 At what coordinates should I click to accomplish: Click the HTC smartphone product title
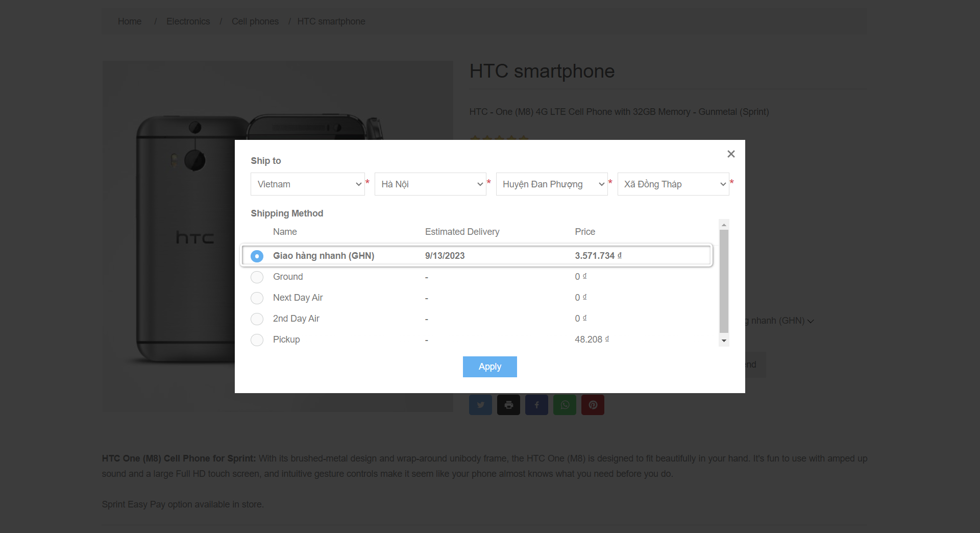point(542,71)
